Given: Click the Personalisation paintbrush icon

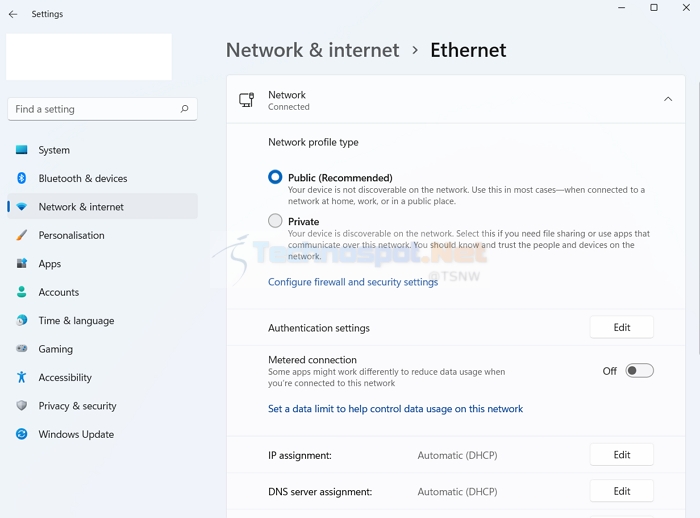Looking at the screenshot, I should pos(21,235).
